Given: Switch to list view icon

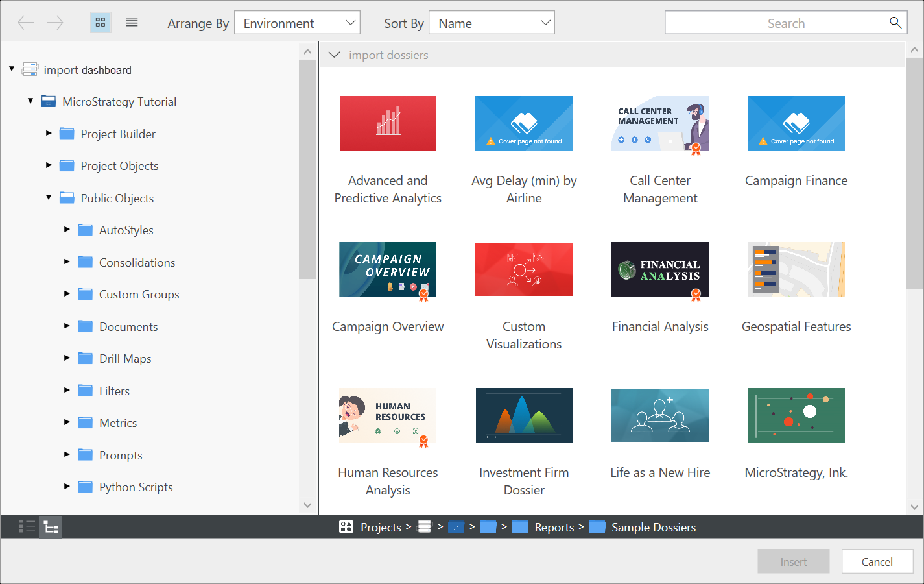Looking at the screenshot, I should coord(132,23).
